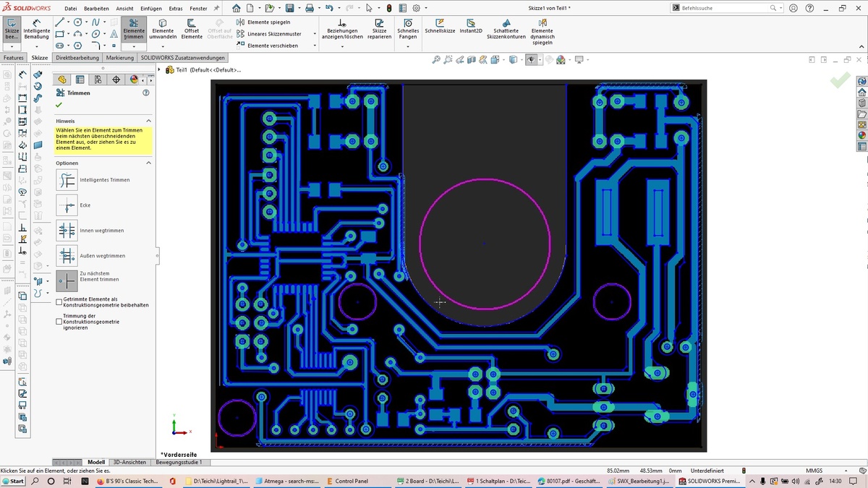
Task: Activate Elemente trimmen tool
Action: (134, 30)
